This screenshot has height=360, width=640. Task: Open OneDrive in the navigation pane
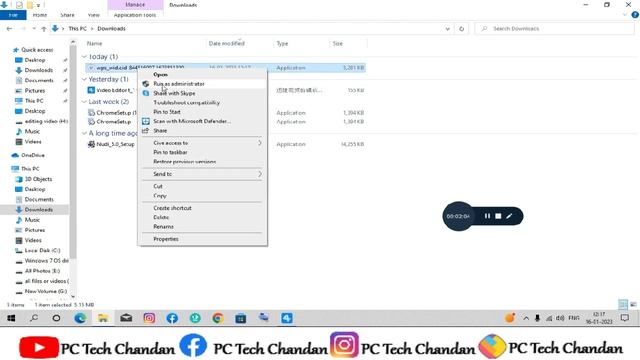pos(33,155)
